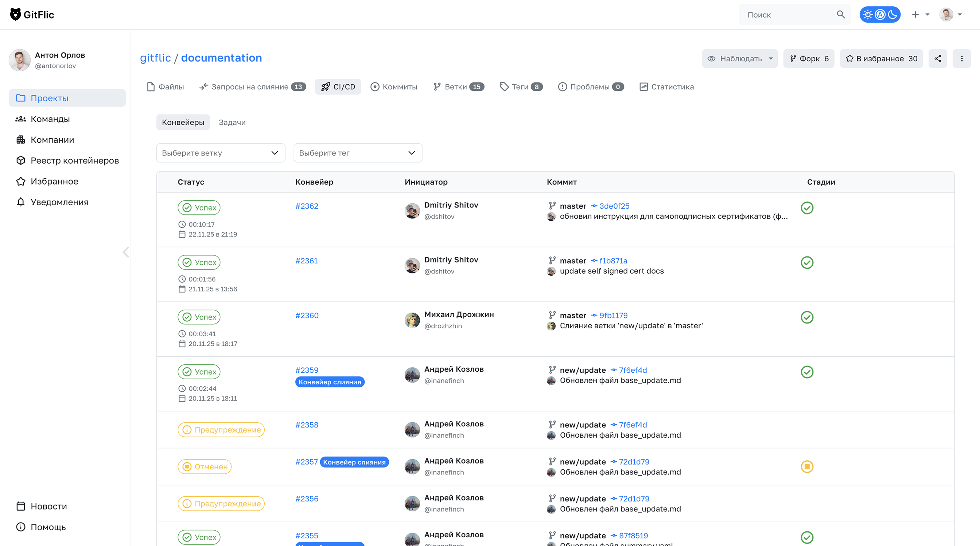Open pipeline #2355
This screenshot has height=546, width=980.
click(307, 535)
